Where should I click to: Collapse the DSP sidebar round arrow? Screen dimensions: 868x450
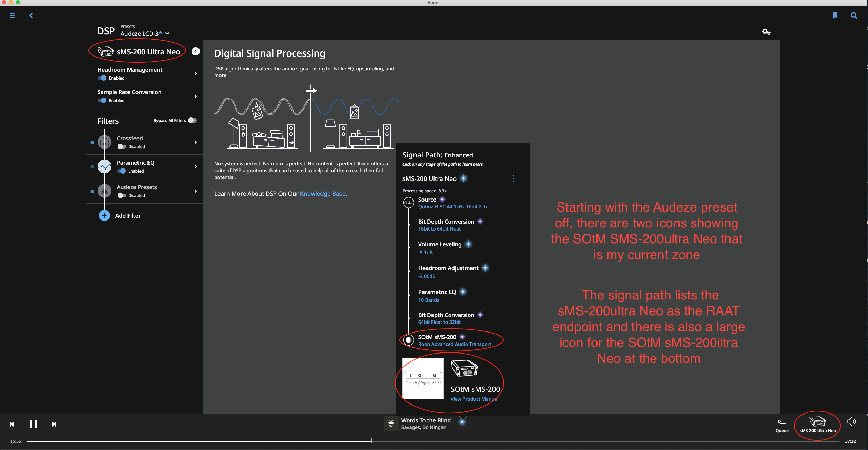pos(196,51)
